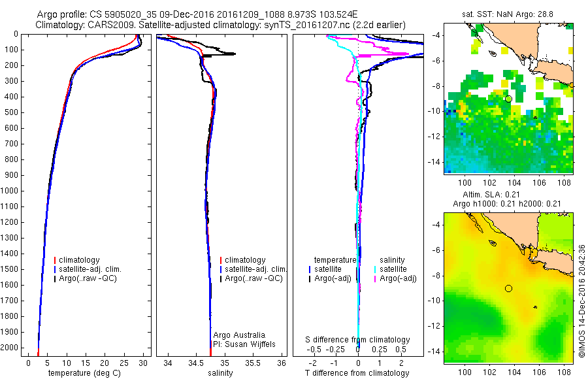Image resolution: width=588 pixels, height=379 pixels.
Task: Select the 'Argo Australia' text
Action: click(x=239, y=335)
